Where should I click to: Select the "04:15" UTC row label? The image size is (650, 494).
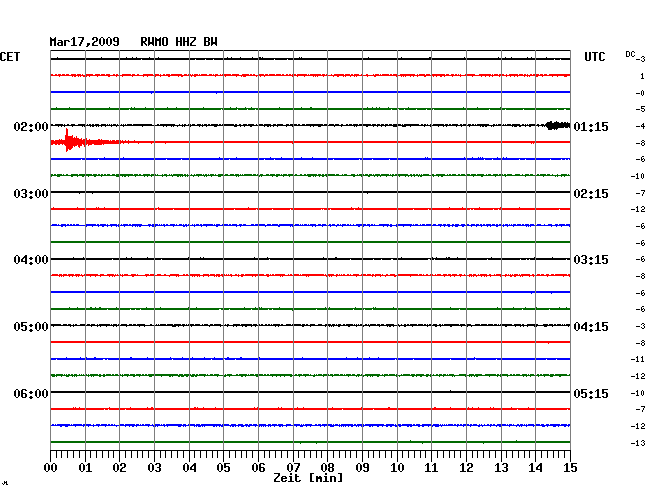[591, 327]
